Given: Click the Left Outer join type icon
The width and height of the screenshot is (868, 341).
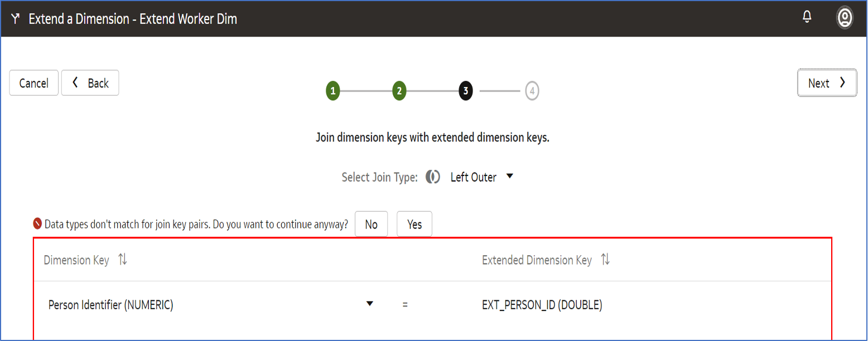Looking at the screenshot, I should pyautogui.click(x=433, y=177).
